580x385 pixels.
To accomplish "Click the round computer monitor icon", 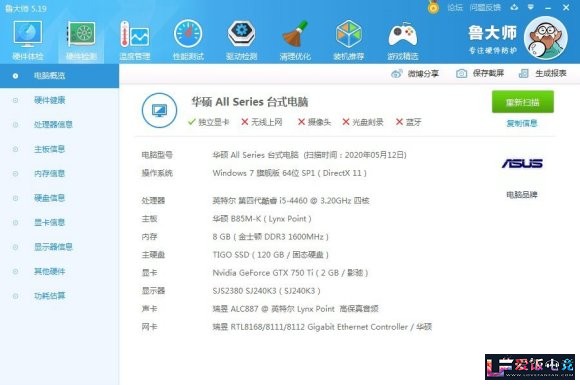I will click(159, 110).
